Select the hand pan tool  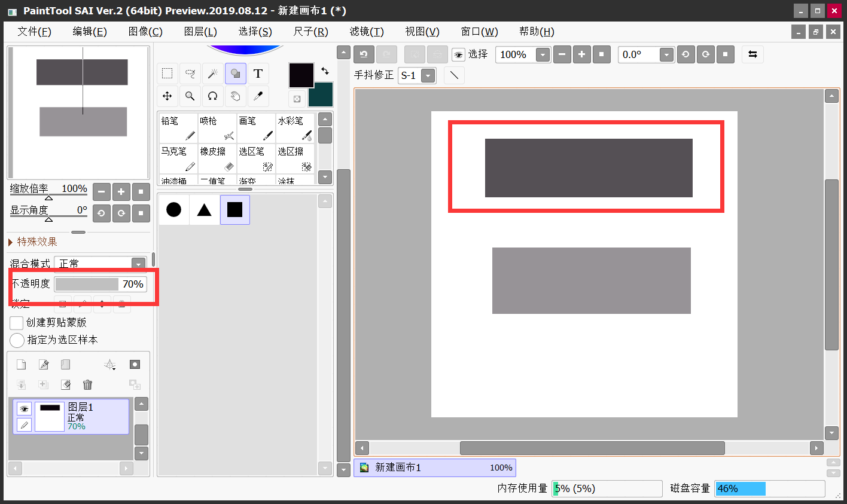(236, 96)
